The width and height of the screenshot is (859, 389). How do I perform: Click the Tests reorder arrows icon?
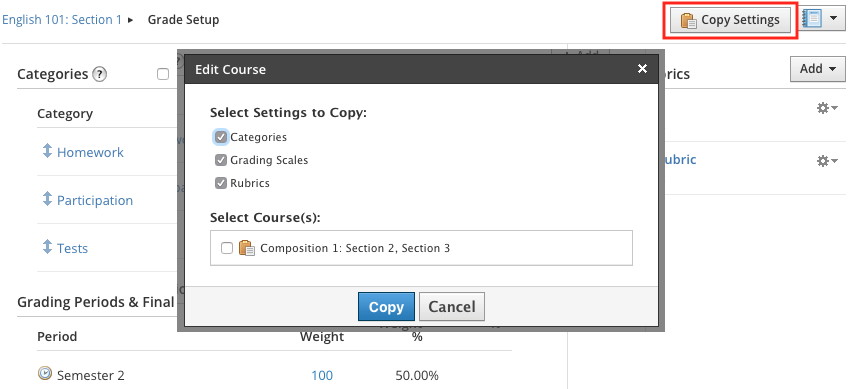47,247
